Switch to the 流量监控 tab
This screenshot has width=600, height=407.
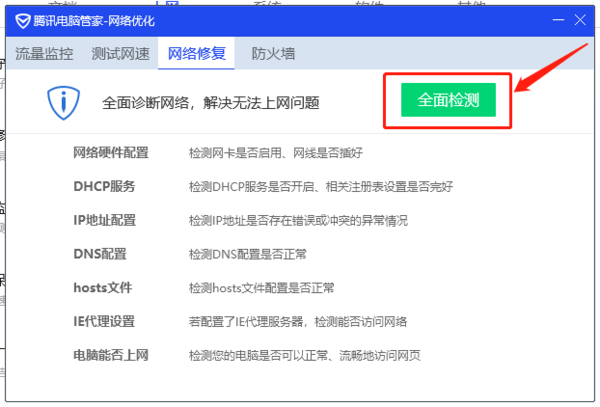[x=44, y=54]
